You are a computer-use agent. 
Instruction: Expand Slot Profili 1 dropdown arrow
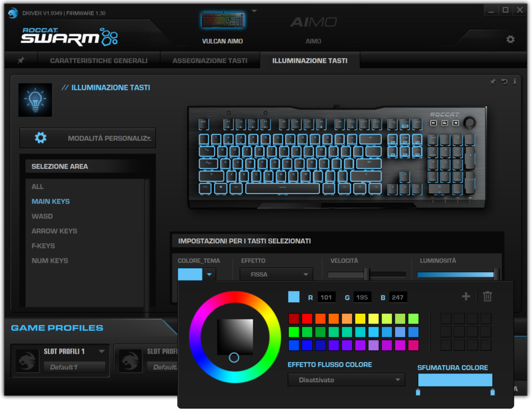(x=101, y=351)
